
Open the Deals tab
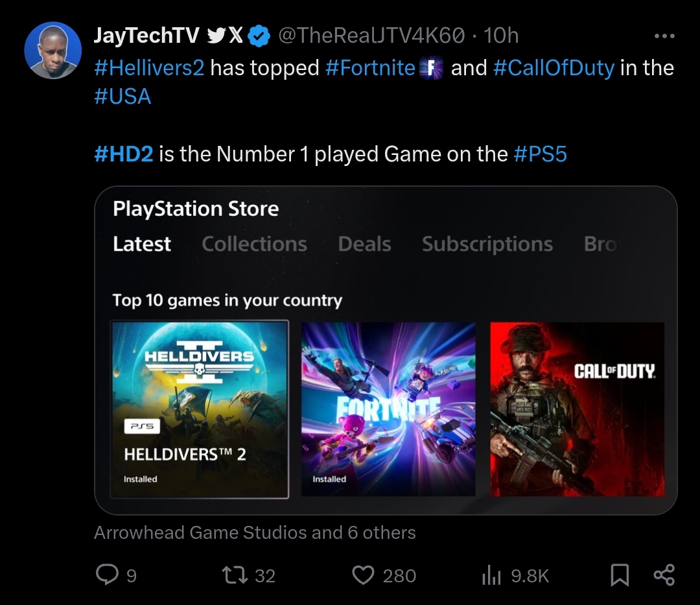click(x=364, y=244)
